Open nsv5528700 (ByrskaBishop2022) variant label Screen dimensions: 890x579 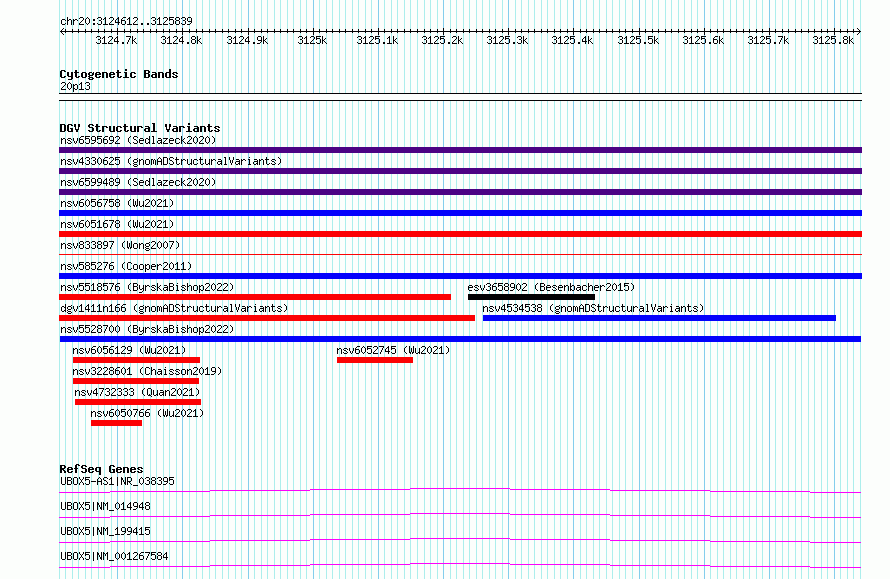147,329
